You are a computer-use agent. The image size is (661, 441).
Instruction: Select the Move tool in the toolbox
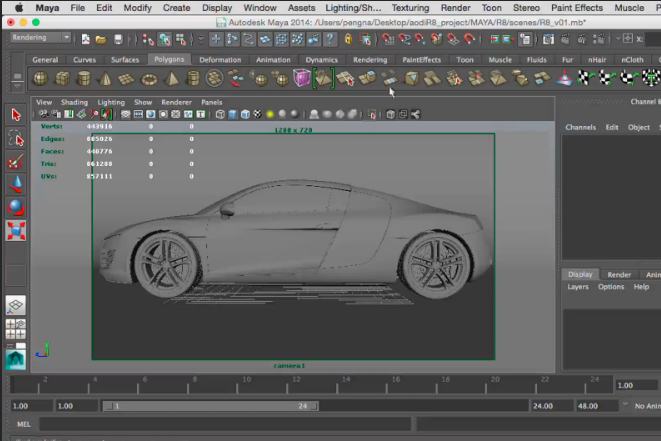coord(16,185)
